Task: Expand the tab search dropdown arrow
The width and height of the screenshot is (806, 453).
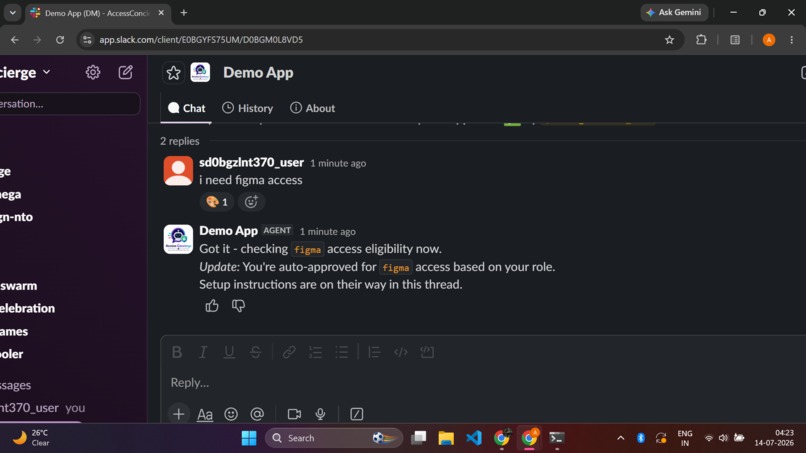Action: [x=12, y=13]
